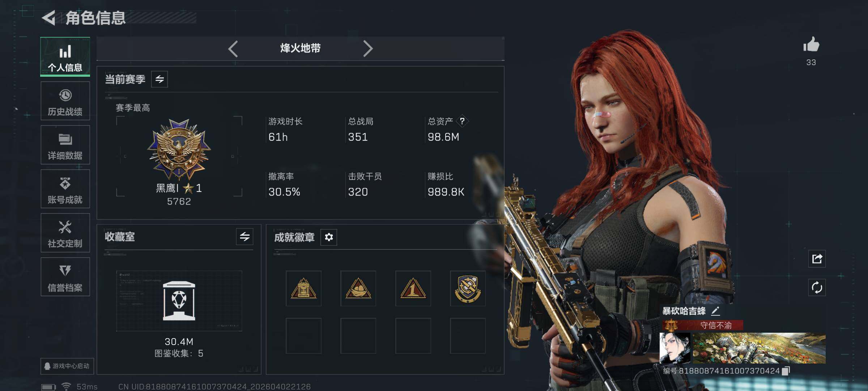Open the 详细数据 tab
Viewport: 868px width, 391px height.
click(x=65, y=145)
